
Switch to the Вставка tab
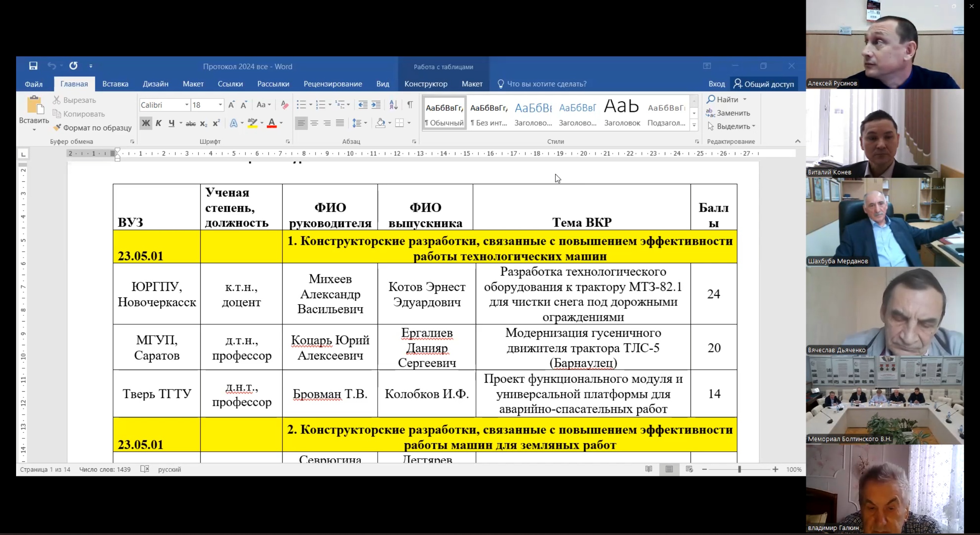pos(115,84)
